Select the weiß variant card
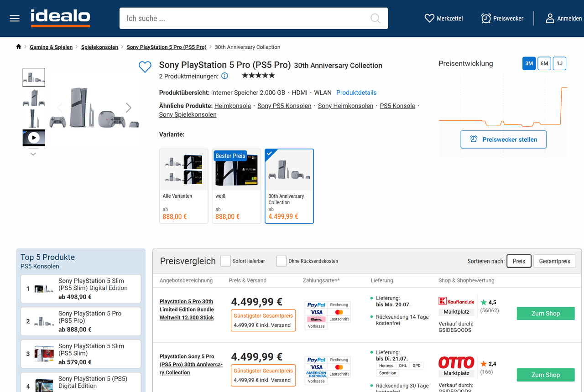 click(x=236, y=186)
